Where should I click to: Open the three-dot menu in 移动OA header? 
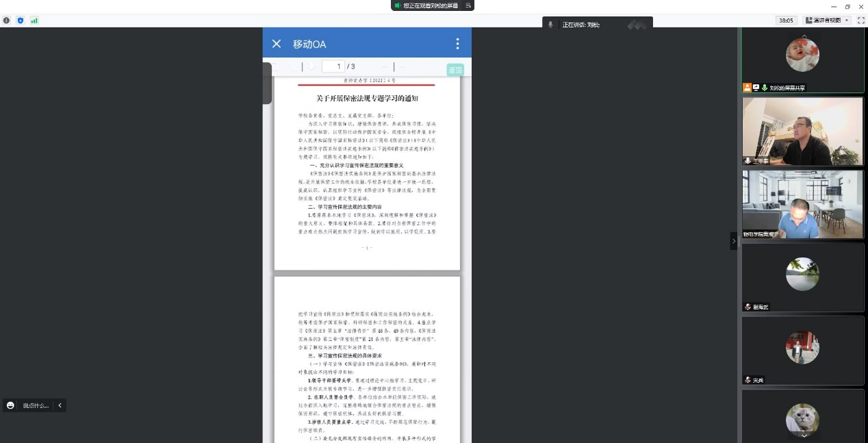click(x=457, y=44)
